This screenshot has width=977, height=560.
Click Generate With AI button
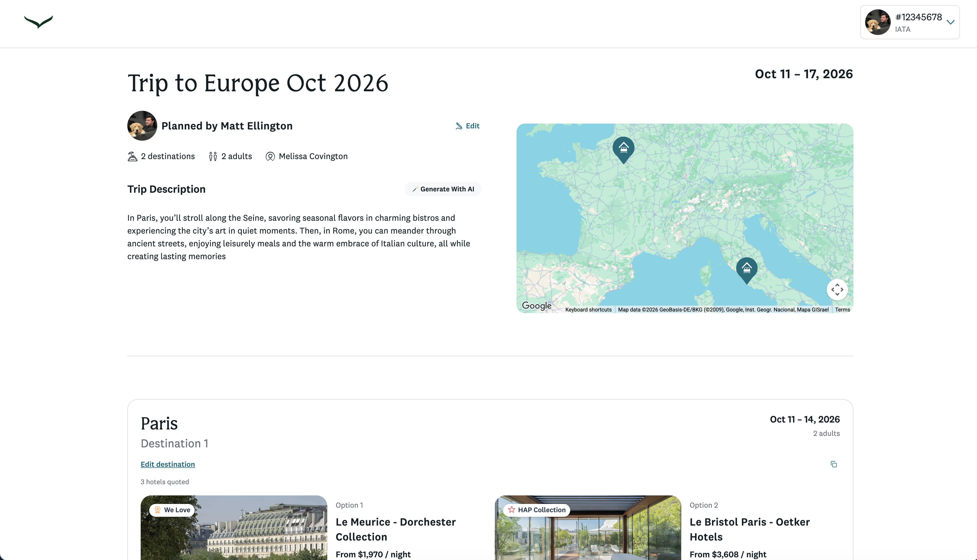pos(443,189)
